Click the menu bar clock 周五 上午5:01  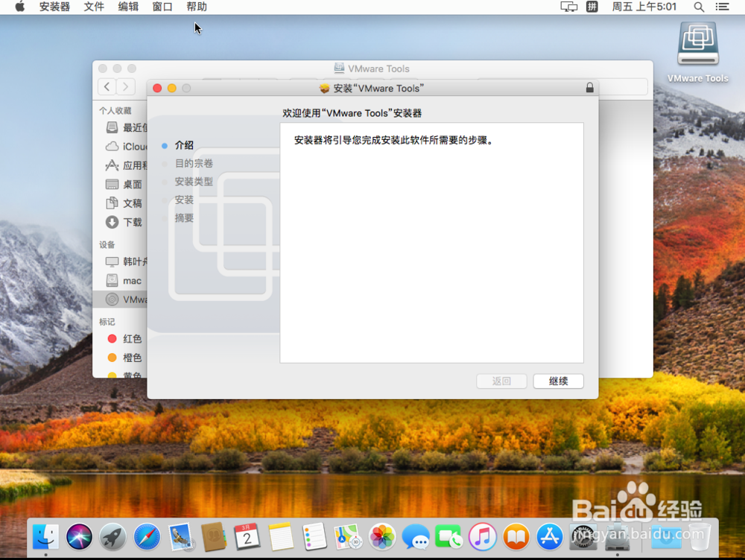[644, 7]
